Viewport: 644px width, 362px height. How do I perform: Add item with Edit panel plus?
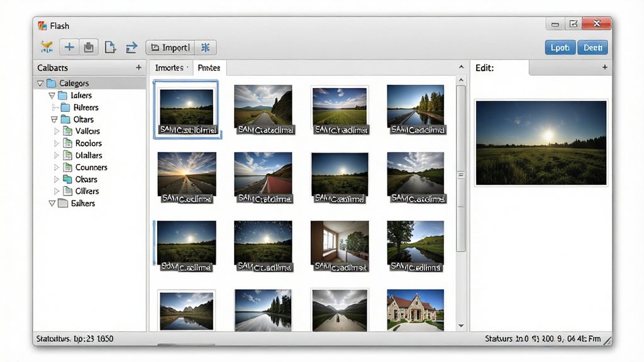(x=604, y=67)
